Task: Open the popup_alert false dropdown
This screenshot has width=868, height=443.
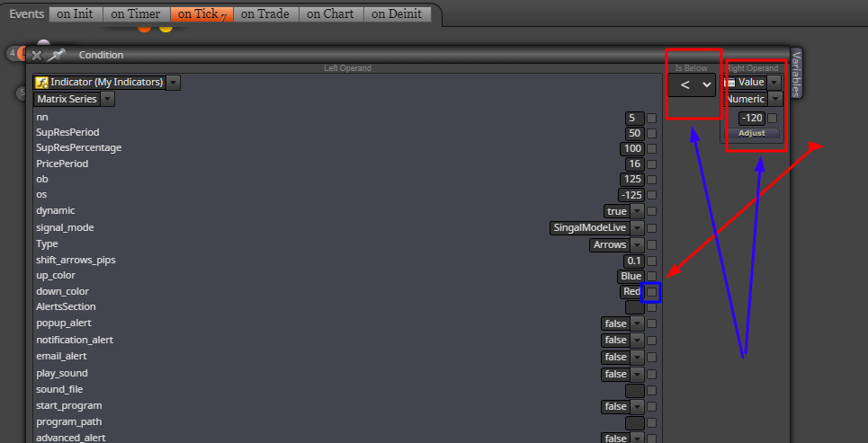Action: pyautogui.click(x=637, y=324)
